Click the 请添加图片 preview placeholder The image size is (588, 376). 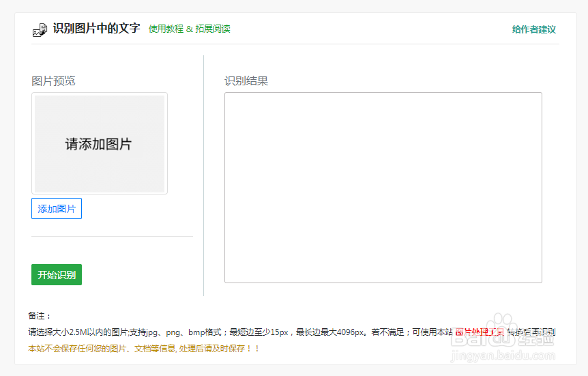click(100, 144)
